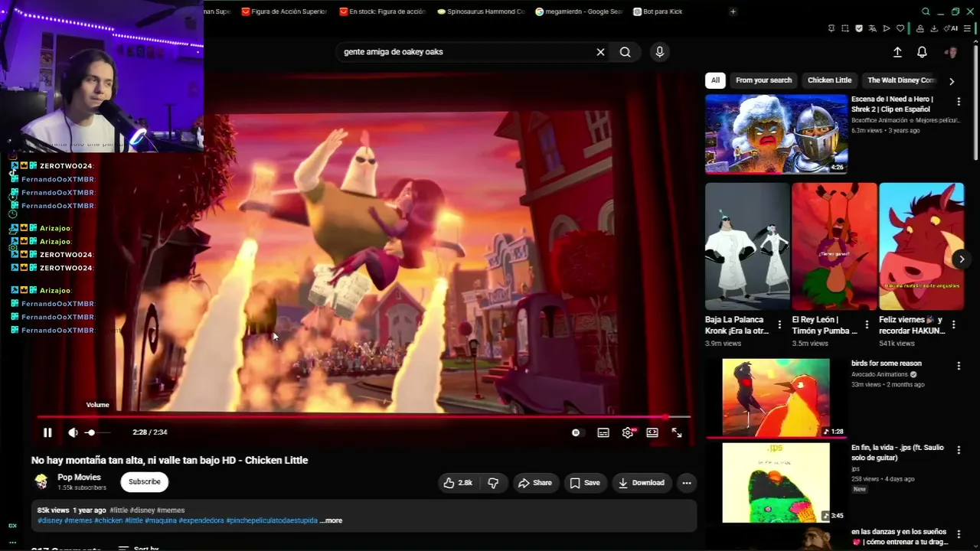Viewport: 980px width, 551px height.
Task: Open the account avatar menu
Action: [951, 52]
